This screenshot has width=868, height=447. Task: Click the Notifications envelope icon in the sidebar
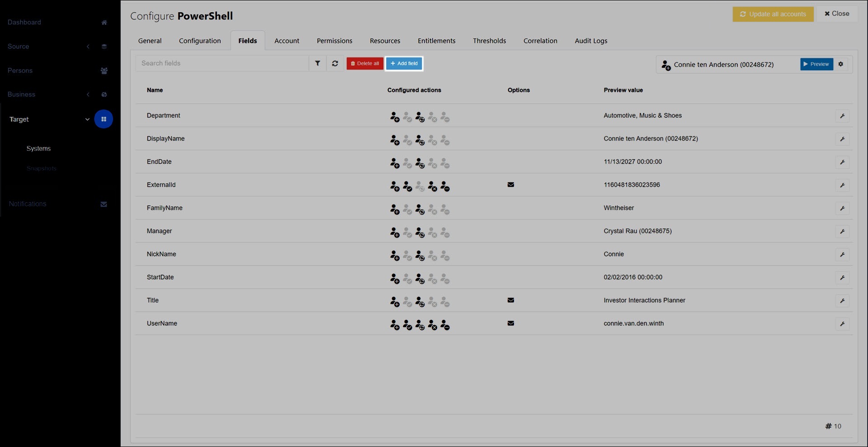104,204
